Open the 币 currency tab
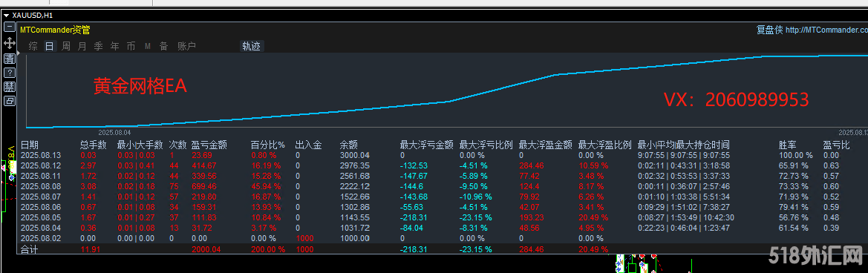The width and height of the screenshot is (868, 273). (131, 47)
